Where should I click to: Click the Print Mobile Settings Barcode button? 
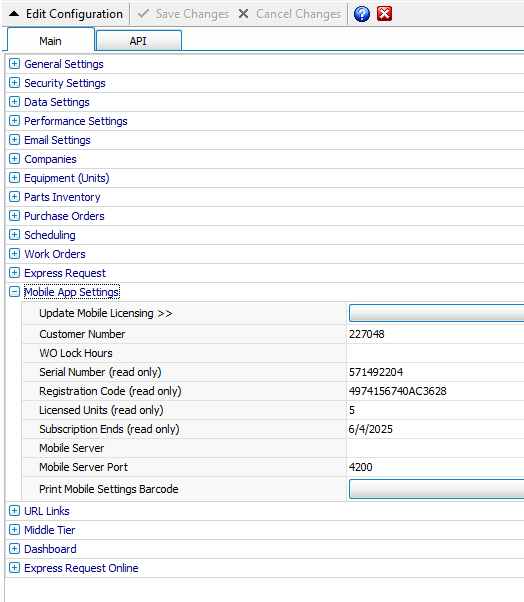point(436,489)
